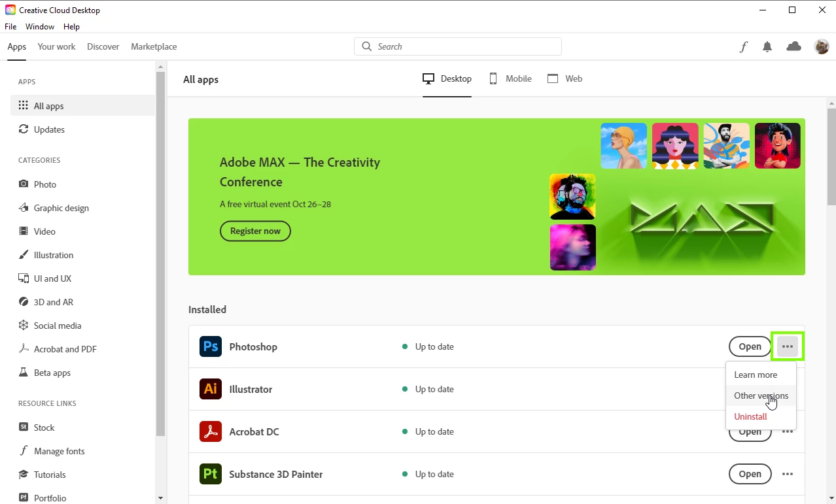Choose Other versions from the menu
This screenshot has width=836, height=504.
coord(761,395)
